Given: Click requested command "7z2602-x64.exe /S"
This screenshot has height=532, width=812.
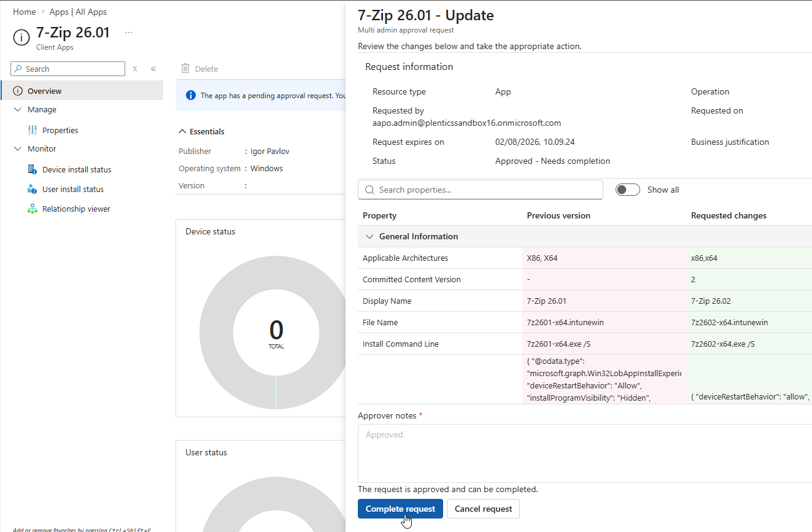Looking at the screenshot, I should [723, 344].
